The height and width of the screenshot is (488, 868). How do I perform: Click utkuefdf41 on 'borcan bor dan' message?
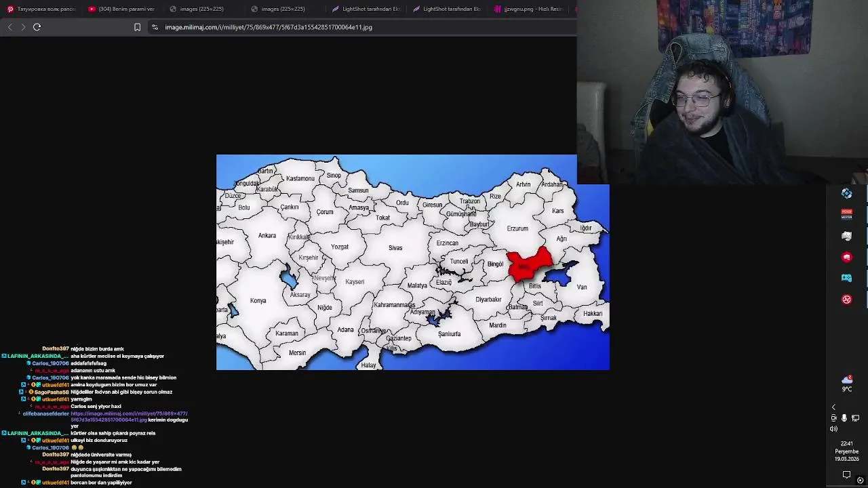[x=56, y=483]
